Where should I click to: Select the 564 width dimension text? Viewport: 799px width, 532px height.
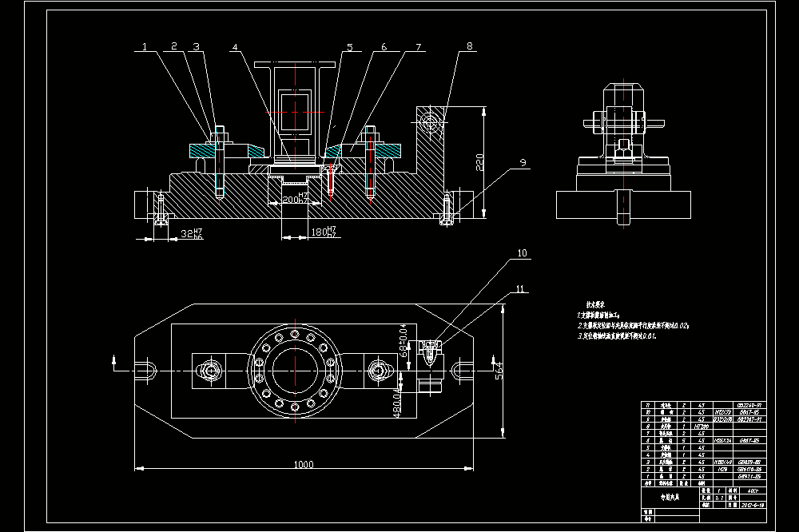pos(499,371)
